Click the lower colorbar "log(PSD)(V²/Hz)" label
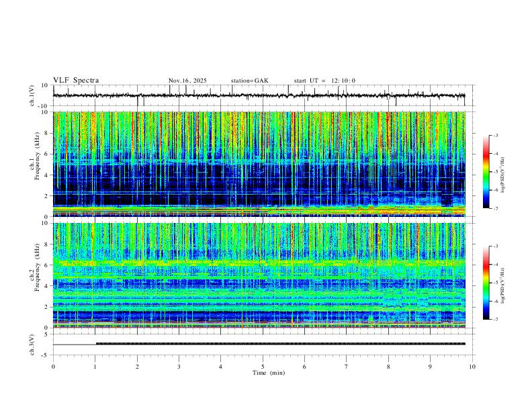 point(503,286)
